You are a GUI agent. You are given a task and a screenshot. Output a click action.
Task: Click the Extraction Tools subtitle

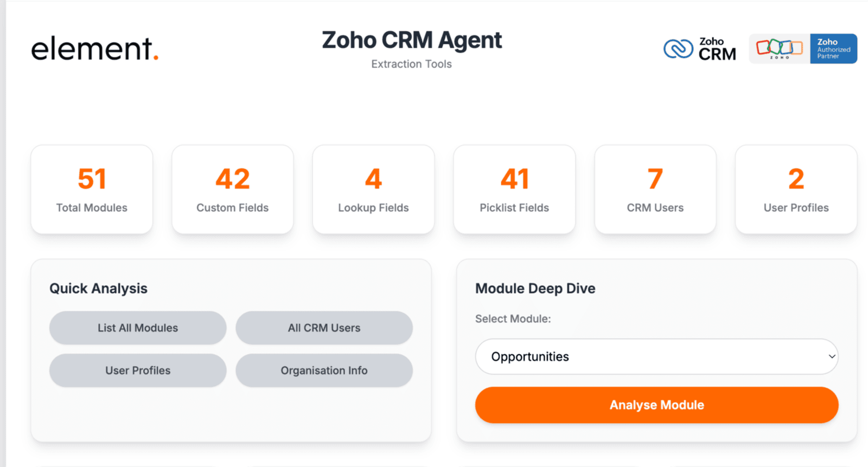[411, 64]
